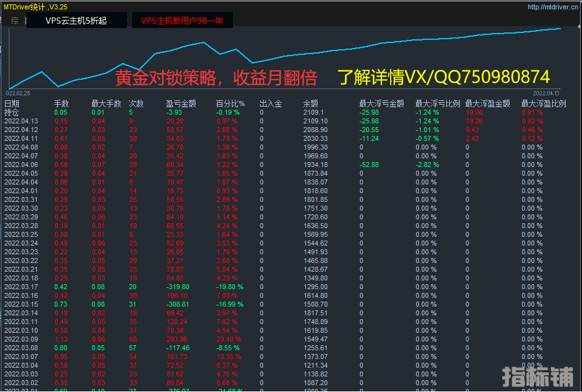The height and width of the screenshot is (392, 582).
Task: Click the 百分比% column header
Action: pyautogui.click(x=231, y=103)
